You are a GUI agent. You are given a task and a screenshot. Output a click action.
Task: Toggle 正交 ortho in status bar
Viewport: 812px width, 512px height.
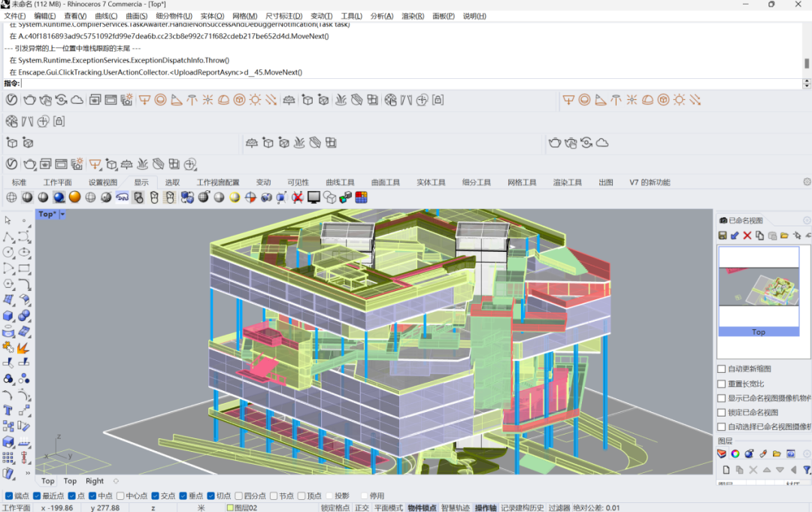click(x=362, y=507)
